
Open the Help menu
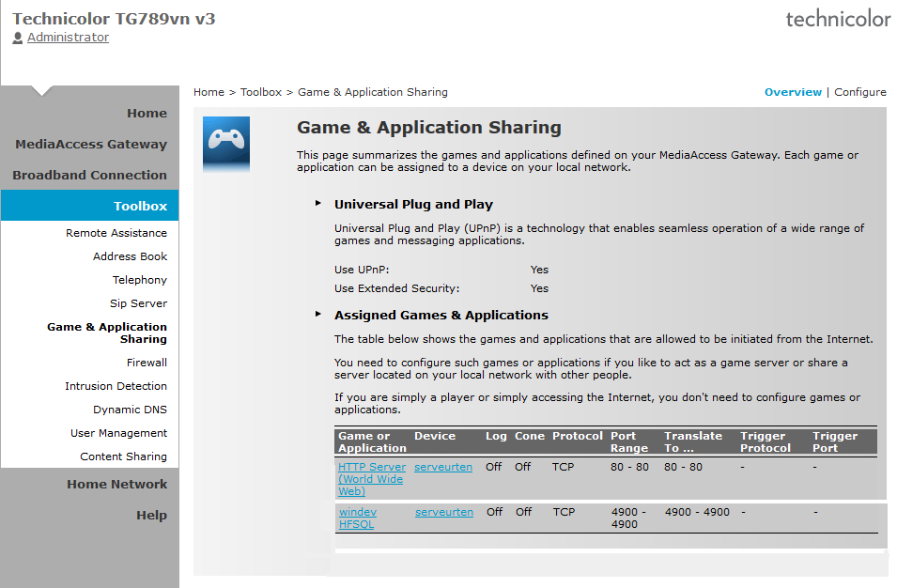click(151, 515)
